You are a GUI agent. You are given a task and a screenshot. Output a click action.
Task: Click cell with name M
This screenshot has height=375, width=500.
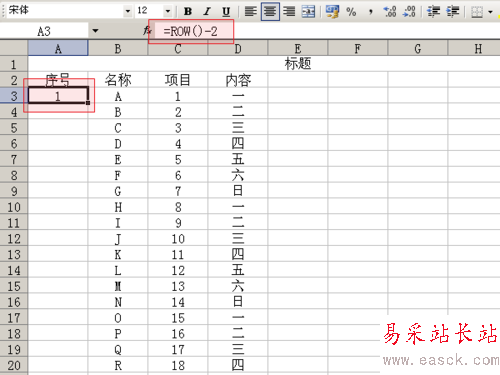click(x=118, y=286)
